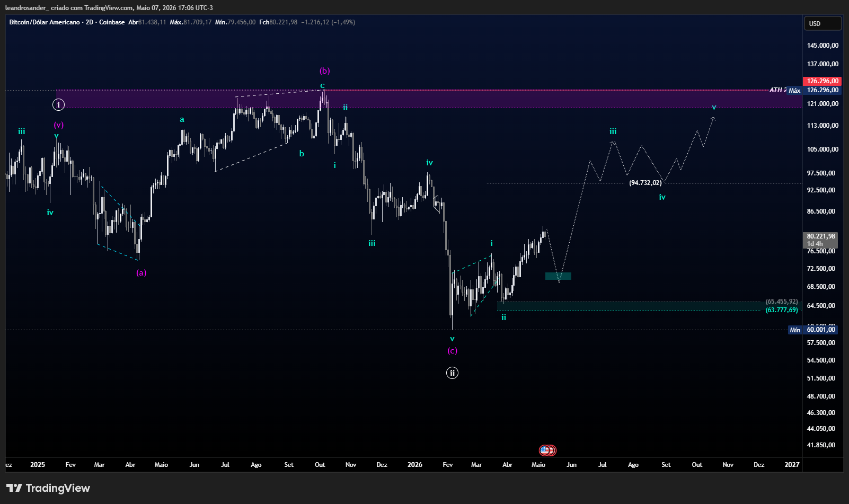
Task: Click the magenta (c) wave label
Action: pyautogui.click(x=452, y=351)
